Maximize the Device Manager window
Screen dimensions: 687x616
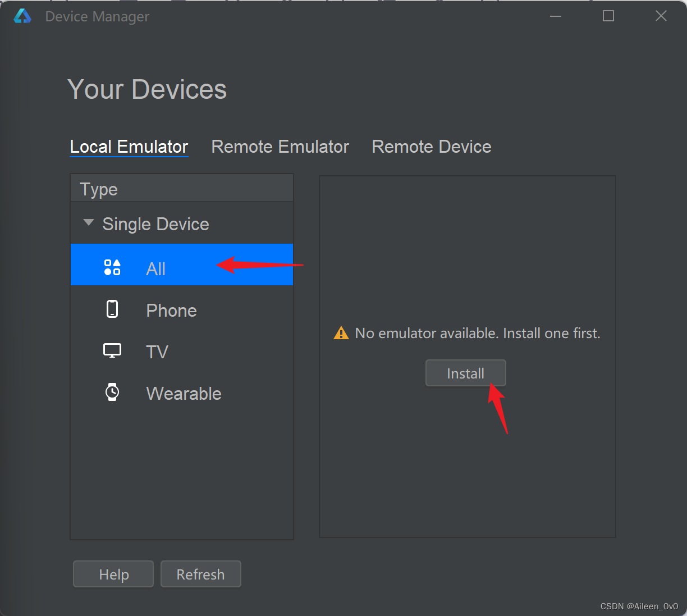608,16
